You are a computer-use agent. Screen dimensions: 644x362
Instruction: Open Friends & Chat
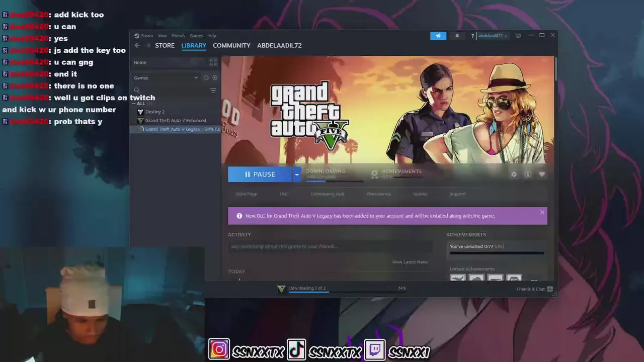tap(535, 289)
